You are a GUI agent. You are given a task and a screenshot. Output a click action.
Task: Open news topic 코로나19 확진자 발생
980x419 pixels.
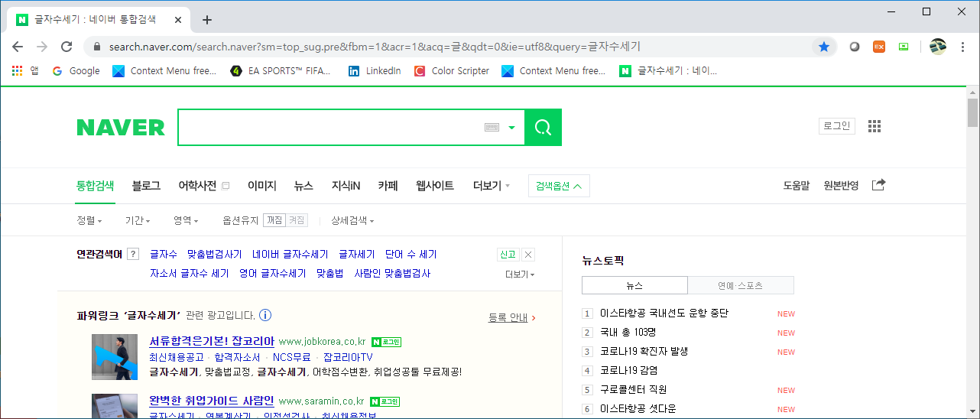[644, 352]
